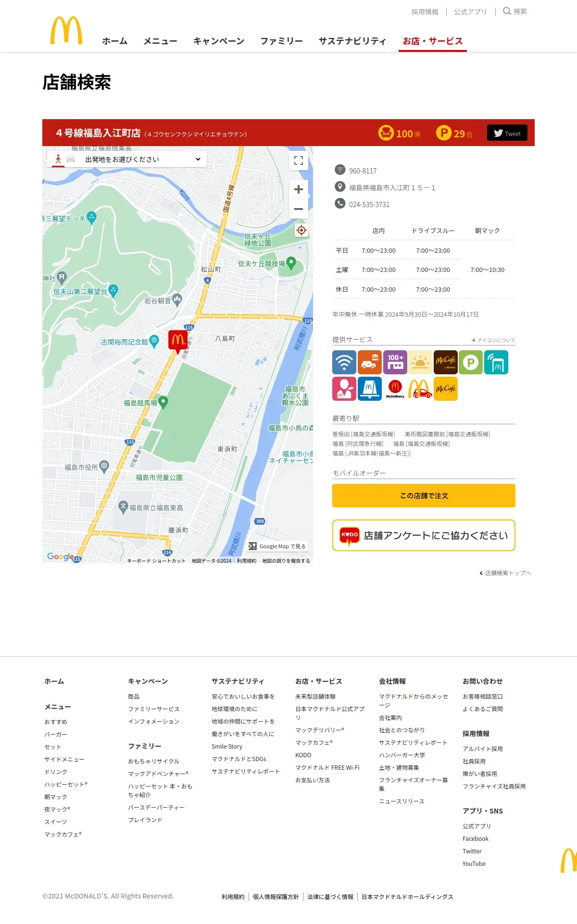Click 地図の誤りを報告する on the map

tap(286, 561)
